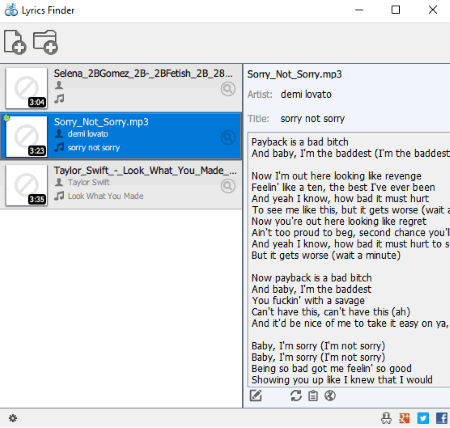Minimize the Lyrics Finder window
The width and height of the screenshot is (450, 428).
point(359,10)
